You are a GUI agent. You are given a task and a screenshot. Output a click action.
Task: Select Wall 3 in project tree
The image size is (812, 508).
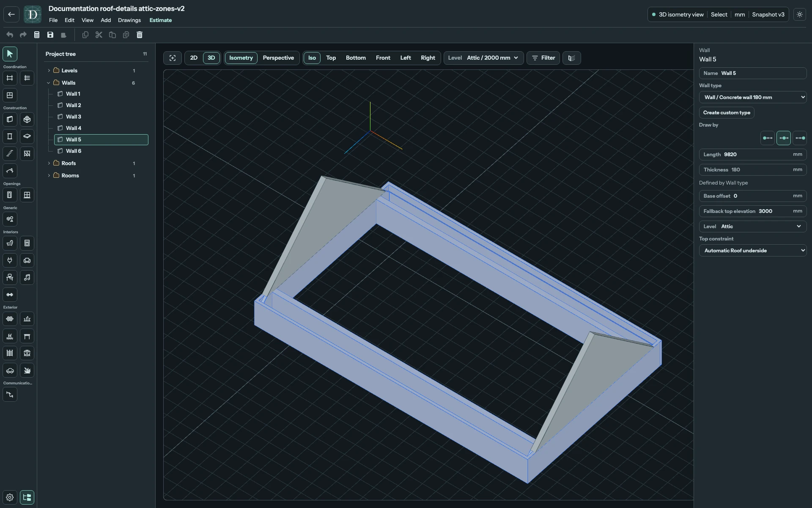point(101,117)
